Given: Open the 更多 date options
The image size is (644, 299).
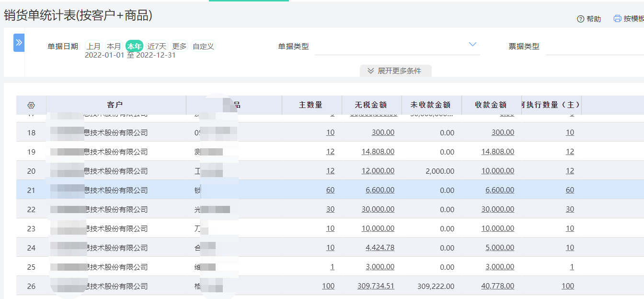Looking at the screenshot, I should [179, 46].
